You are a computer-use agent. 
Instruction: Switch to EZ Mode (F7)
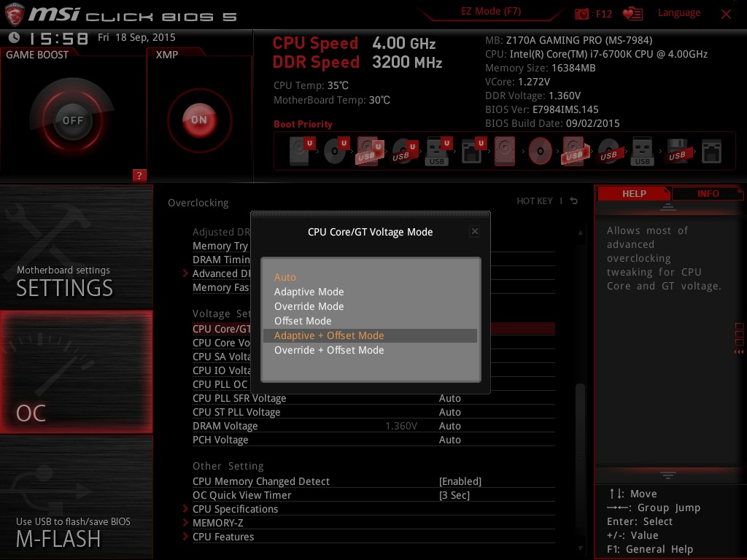coord(491,12)
